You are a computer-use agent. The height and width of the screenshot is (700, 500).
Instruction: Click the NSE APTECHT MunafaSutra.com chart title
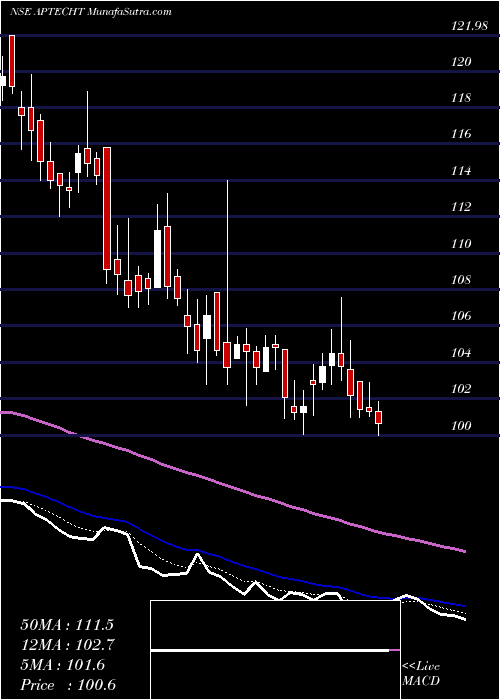[x=90, y=11]
